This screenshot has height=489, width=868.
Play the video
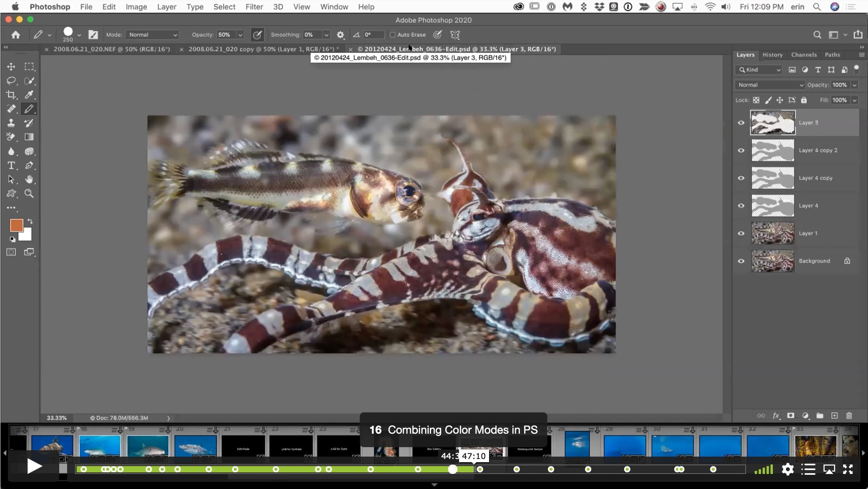[34, 466]
